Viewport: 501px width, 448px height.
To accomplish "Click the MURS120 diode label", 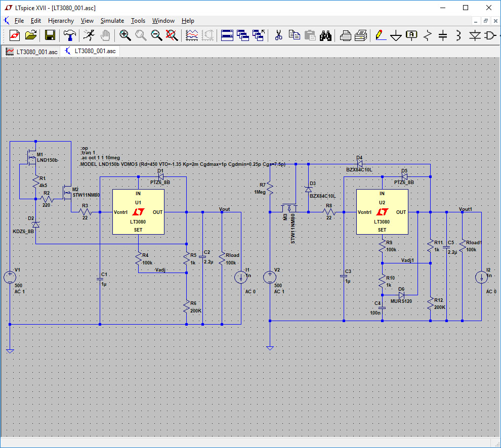I will pyautogui.click(x=401, y=301).
